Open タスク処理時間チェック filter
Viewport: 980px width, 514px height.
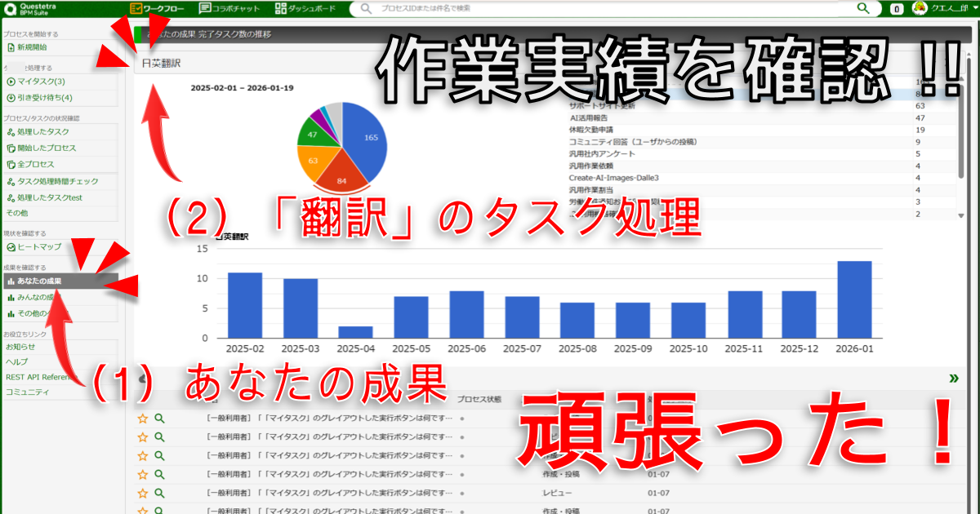point(59,181)
